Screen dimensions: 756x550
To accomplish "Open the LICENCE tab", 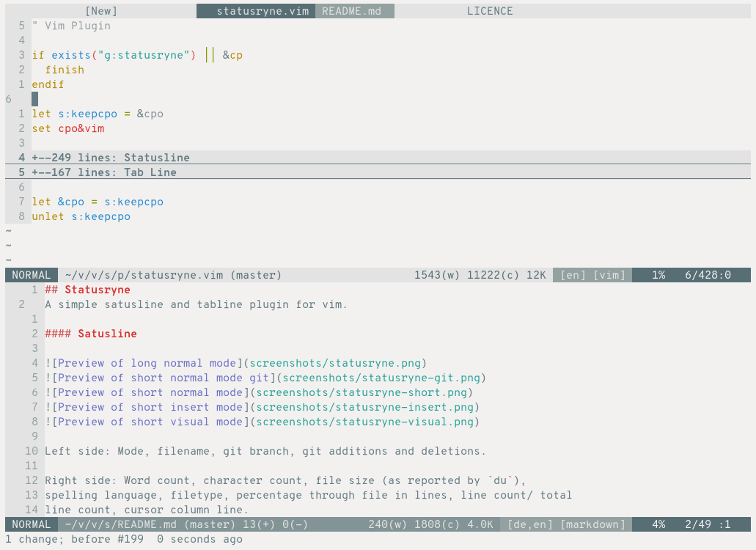I will [490, 10].
